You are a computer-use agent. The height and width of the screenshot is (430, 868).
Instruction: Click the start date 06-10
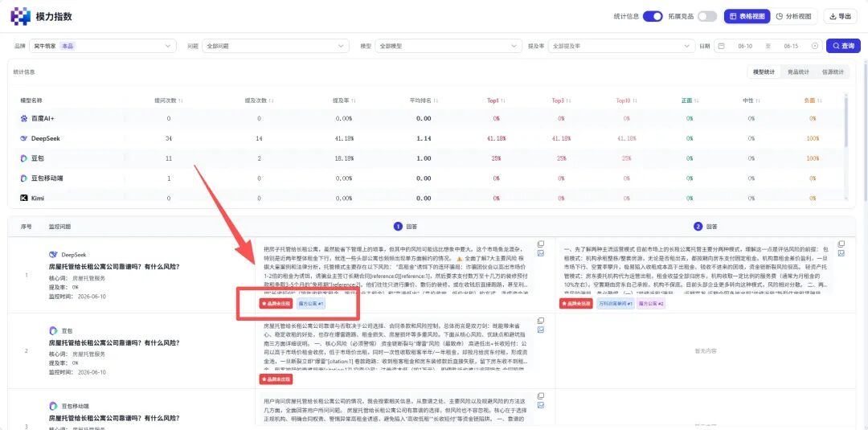click(x=745, y=46)
